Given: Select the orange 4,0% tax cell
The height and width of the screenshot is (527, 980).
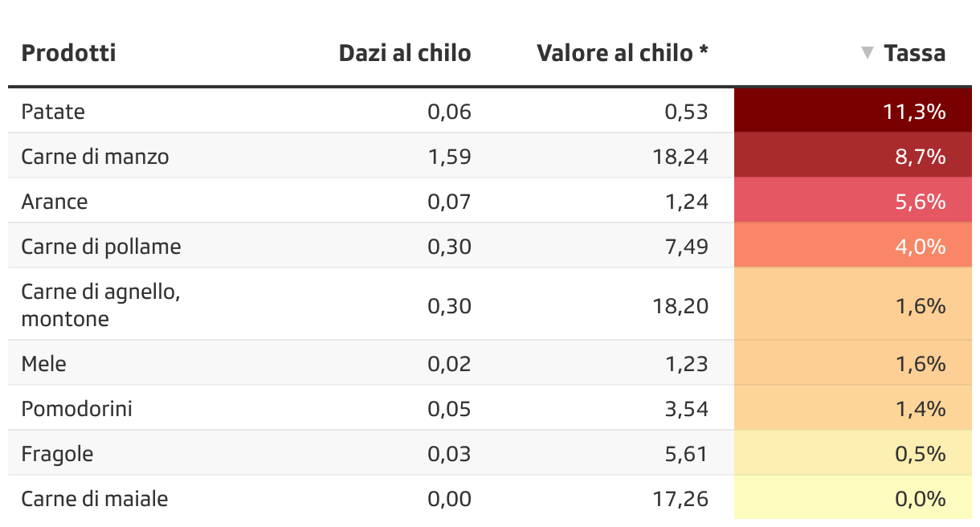Looking at the screenshot, I should (852, 246).
